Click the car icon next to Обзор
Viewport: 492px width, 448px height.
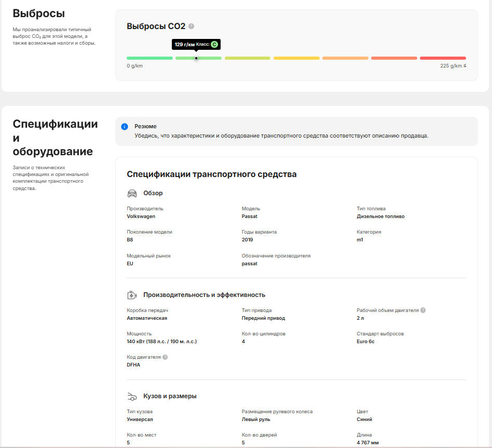pyautogui.click(x=132, y=194)
